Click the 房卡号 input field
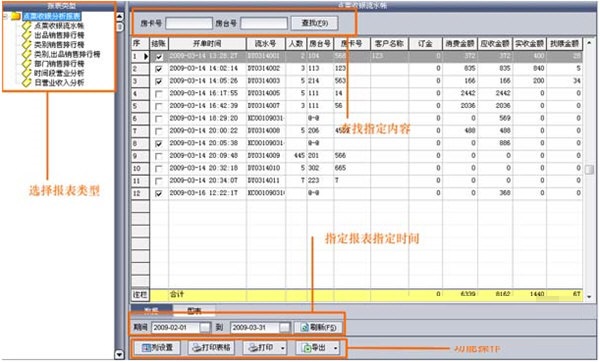 point(189,23)
